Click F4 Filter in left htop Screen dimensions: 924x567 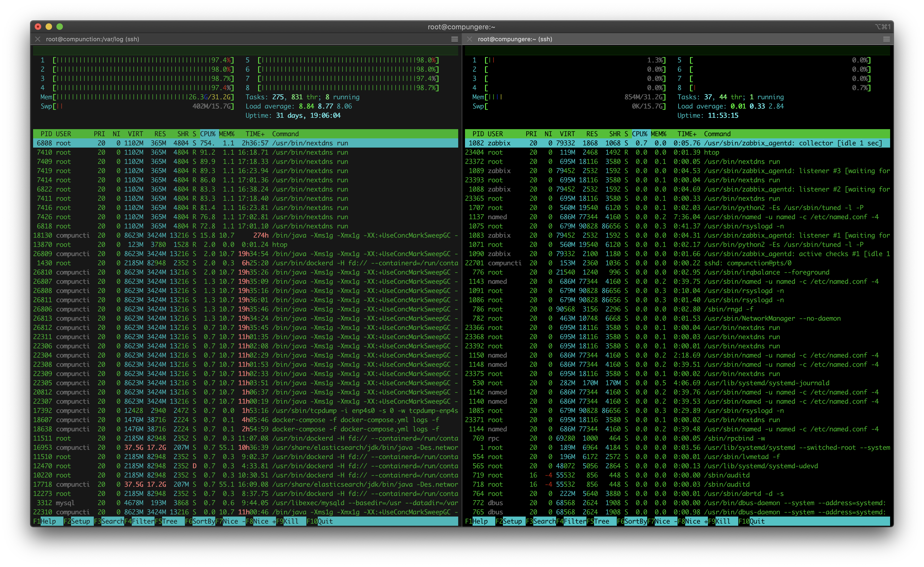[x=140, y=521]
